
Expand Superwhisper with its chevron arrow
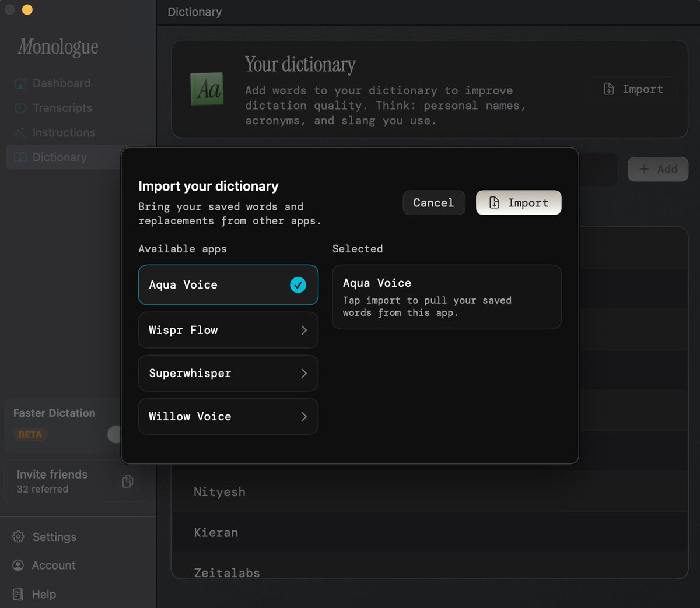pos(304,374)
